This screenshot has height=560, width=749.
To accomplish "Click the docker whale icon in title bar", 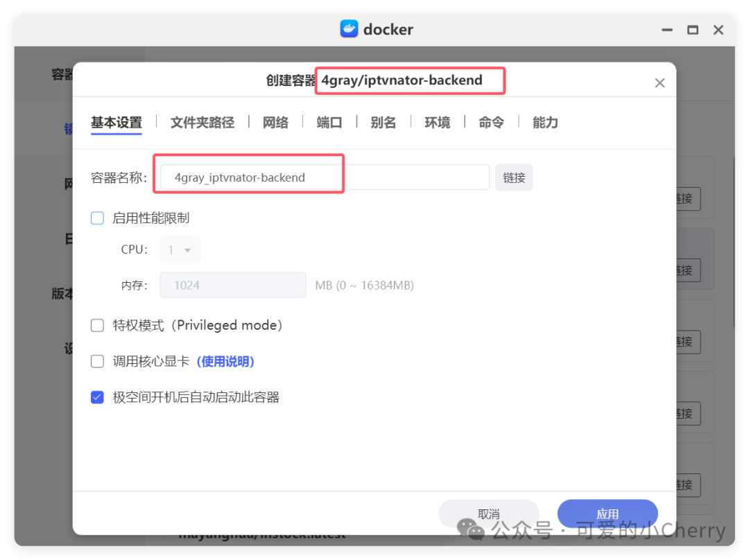I will tap(349, 29).
